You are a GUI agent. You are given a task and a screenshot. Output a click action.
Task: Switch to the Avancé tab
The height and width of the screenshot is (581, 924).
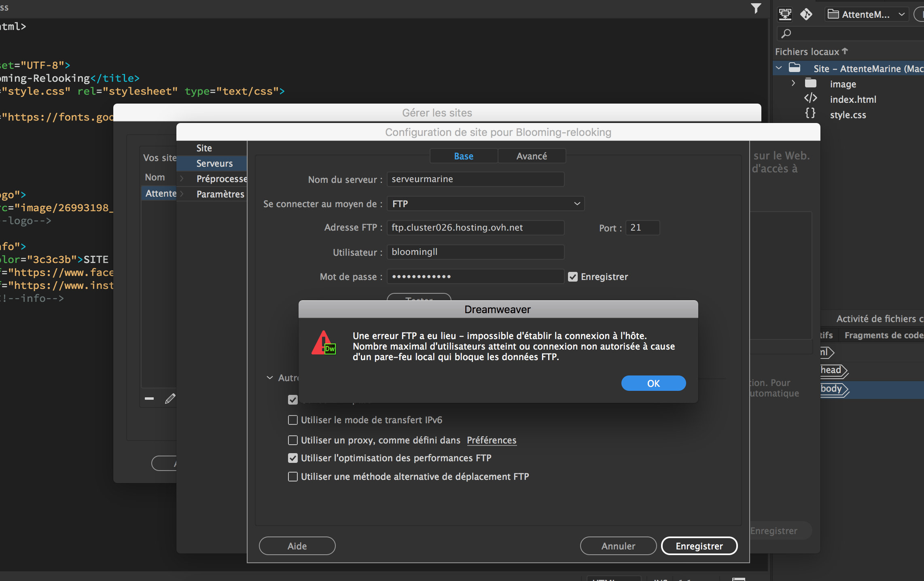531,156
